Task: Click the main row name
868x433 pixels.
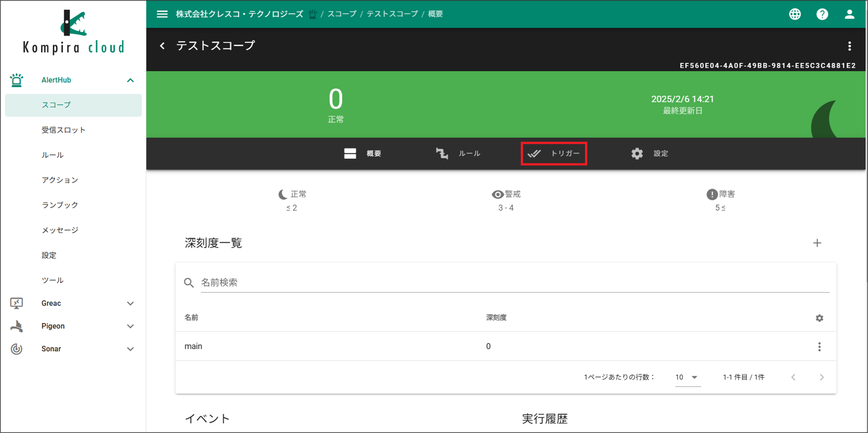Action: pyautogui.click(x=193, y=346)
